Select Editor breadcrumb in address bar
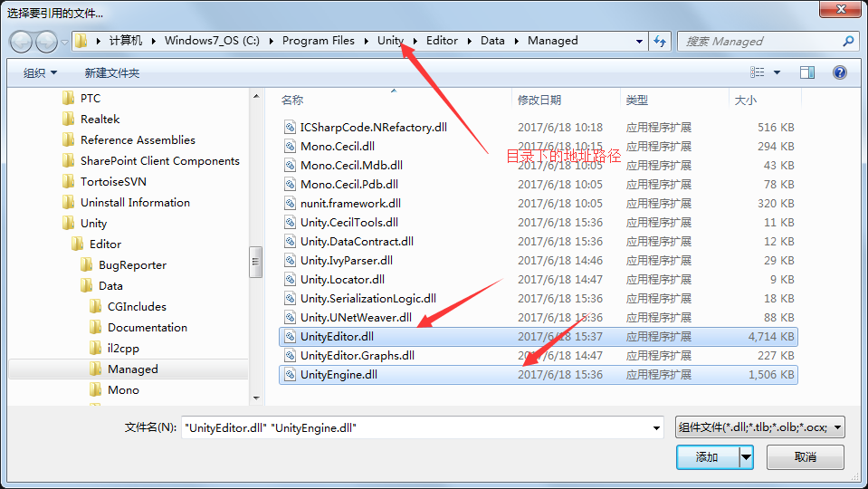The image size is (868, 489). (442, 41)
